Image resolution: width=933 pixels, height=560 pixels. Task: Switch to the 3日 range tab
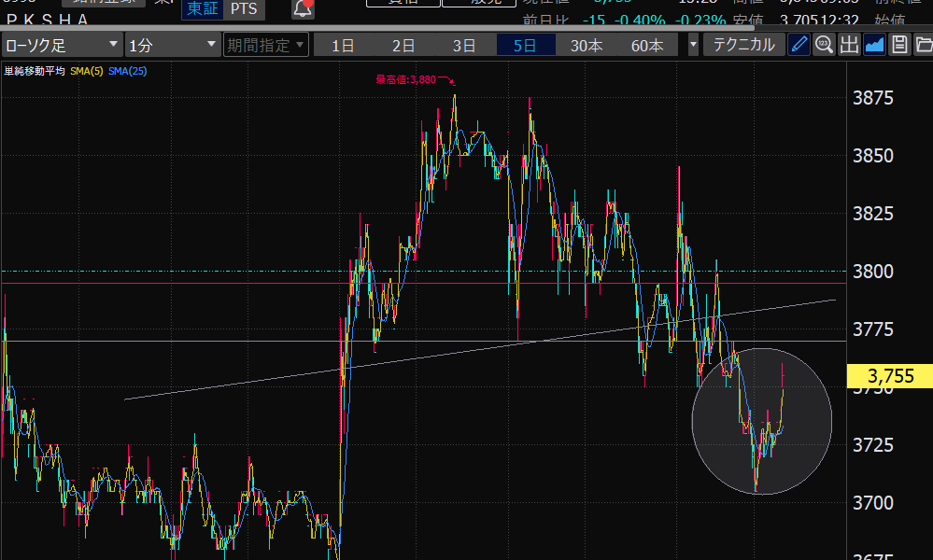pos(464,45)
